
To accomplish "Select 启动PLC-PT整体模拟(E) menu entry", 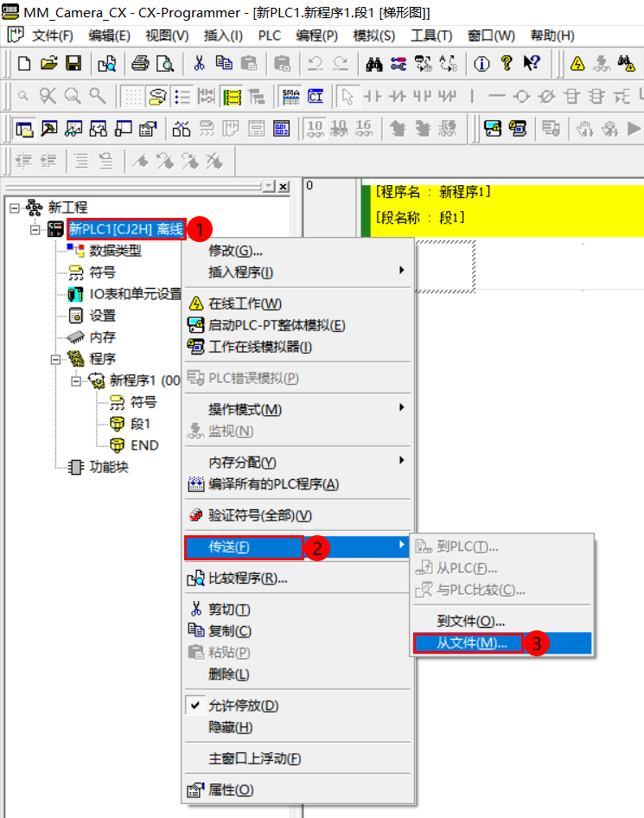I will click(299, 325).
